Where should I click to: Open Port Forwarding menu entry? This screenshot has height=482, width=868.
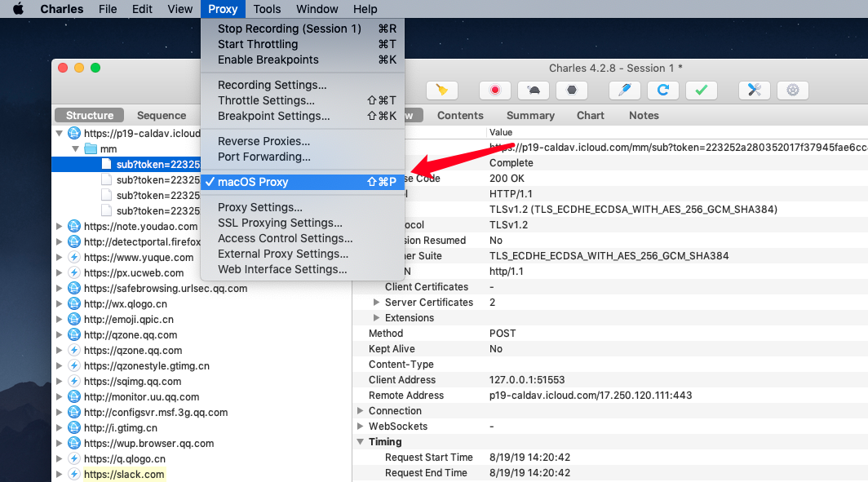pyautogui.click(x=302, y=157)
